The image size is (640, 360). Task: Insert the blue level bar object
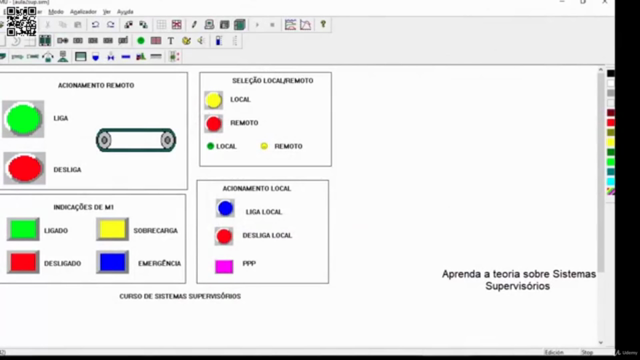[219, 41]
